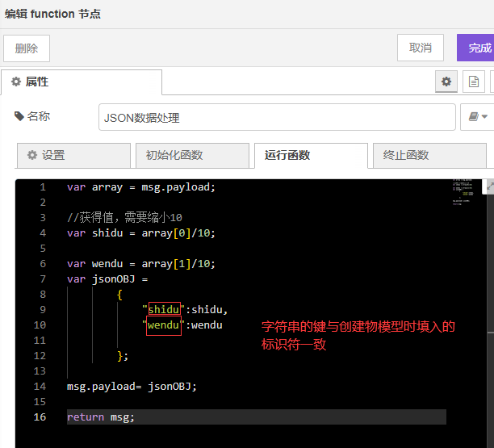This screenshot has width=494, height=448.
Task: Open the 初始化函数 tab
Action: click(192, 156)
